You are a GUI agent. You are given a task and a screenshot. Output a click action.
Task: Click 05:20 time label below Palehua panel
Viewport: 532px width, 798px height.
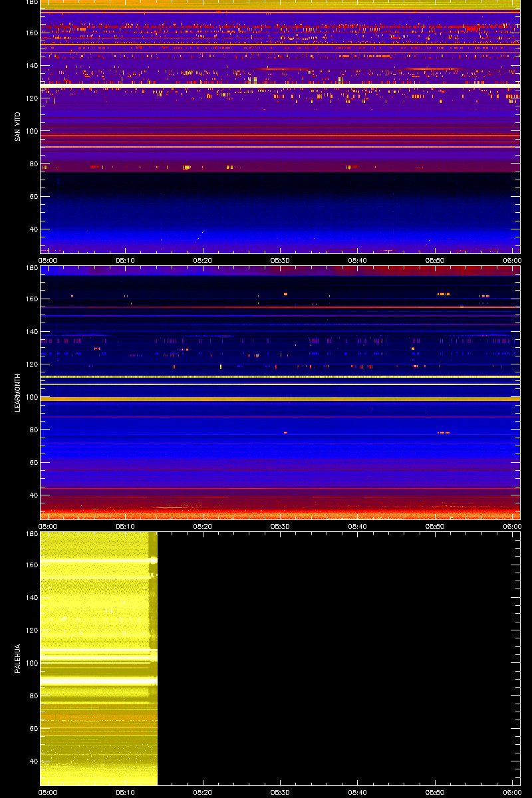(x=202, y=792)
